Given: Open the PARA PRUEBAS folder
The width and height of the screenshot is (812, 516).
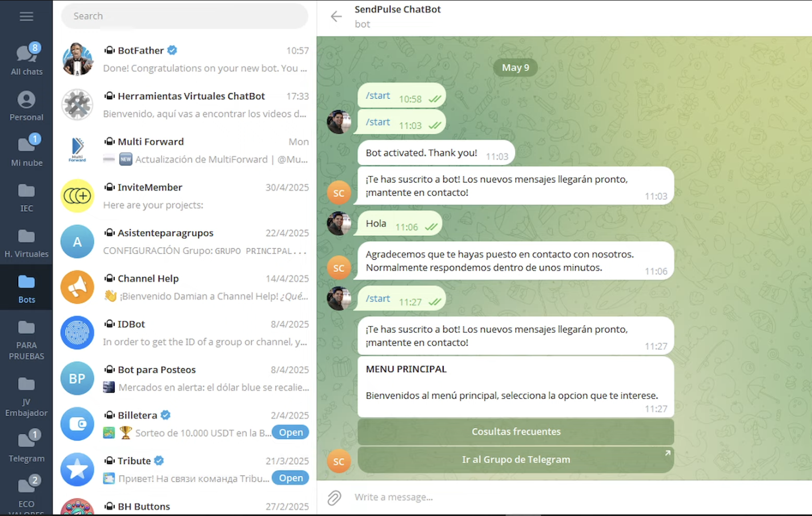Looking at the screenshot, I should pos(26,339).
